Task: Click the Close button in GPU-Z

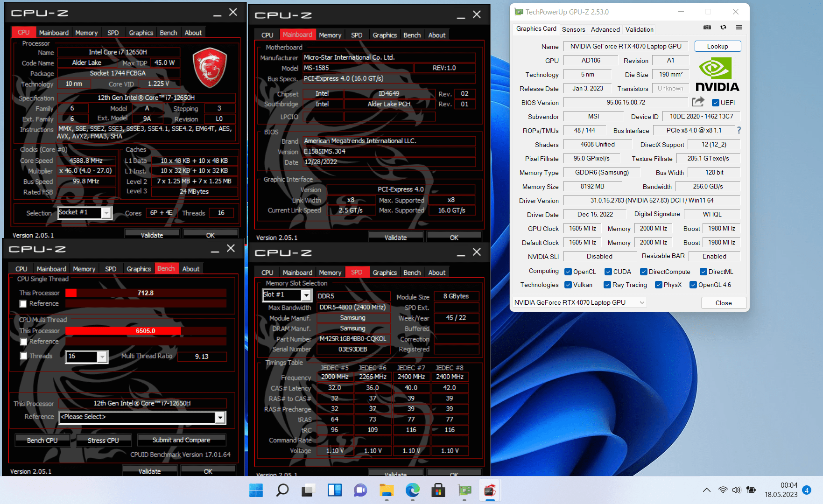Action: 724,303
